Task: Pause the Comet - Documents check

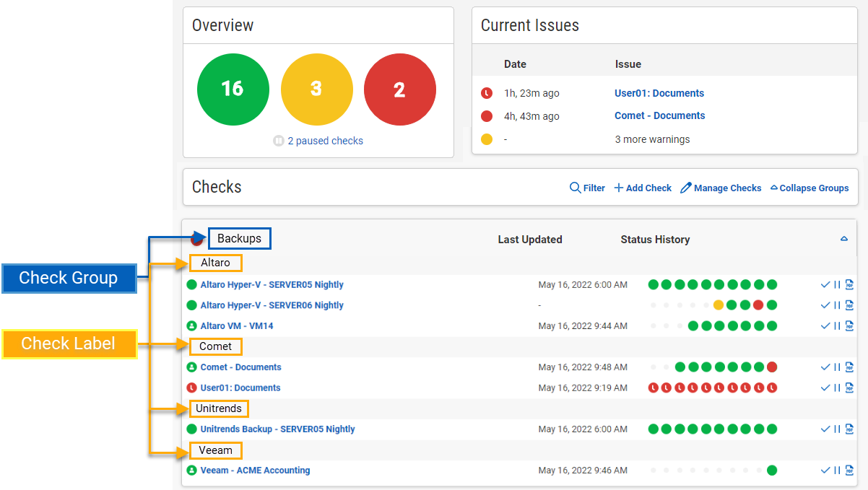Action: point(838,367)
